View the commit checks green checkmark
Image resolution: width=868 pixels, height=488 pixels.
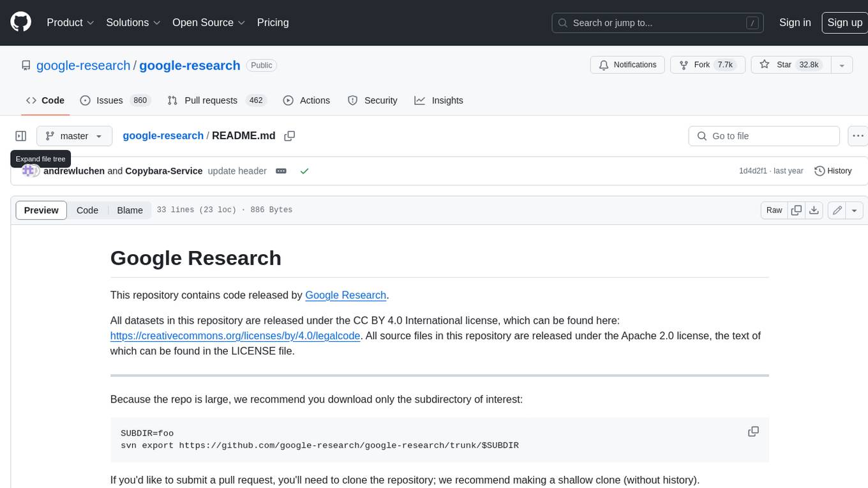(304, 171)
